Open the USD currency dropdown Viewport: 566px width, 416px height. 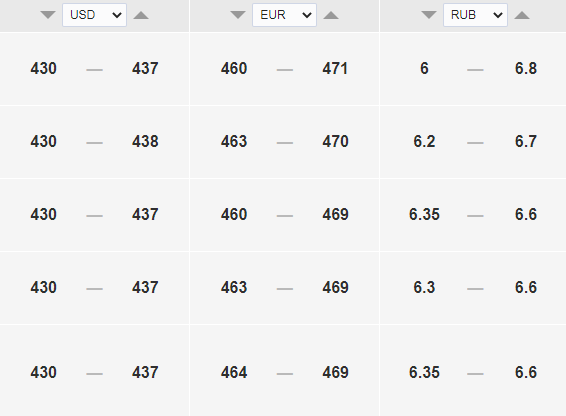pos(94,15)
